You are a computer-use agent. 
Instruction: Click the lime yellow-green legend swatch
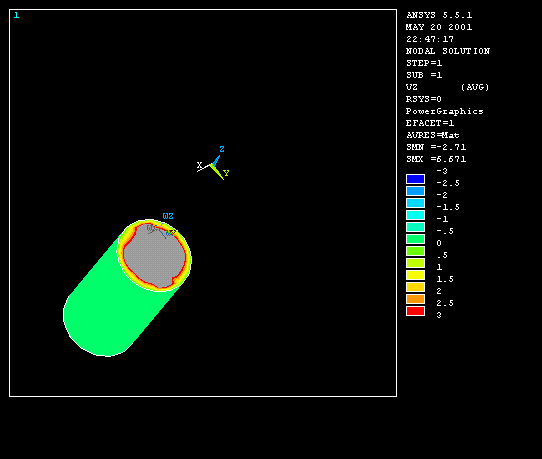pos(415,263)
